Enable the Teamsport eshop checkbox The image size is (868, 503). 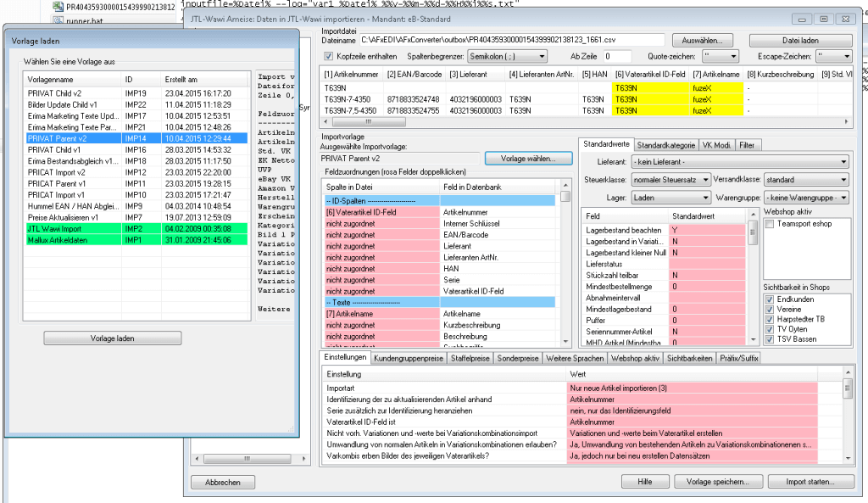coord(770,224)
